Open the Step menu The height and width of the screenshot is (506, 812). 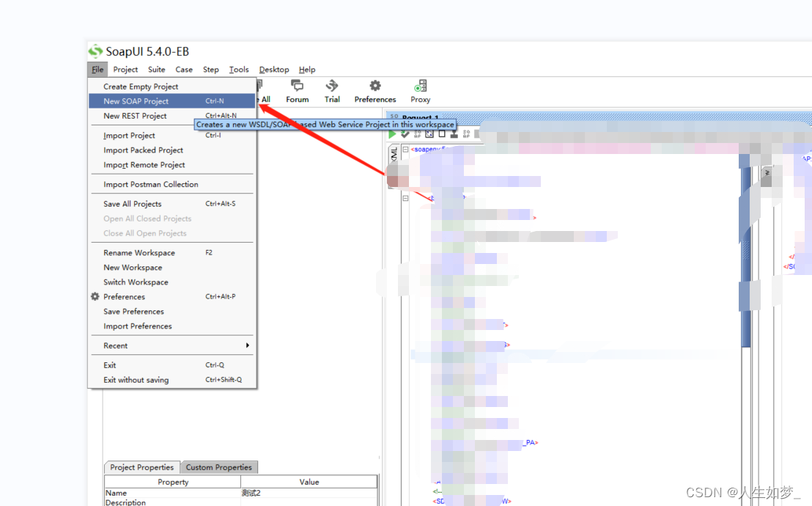point(211,69)
